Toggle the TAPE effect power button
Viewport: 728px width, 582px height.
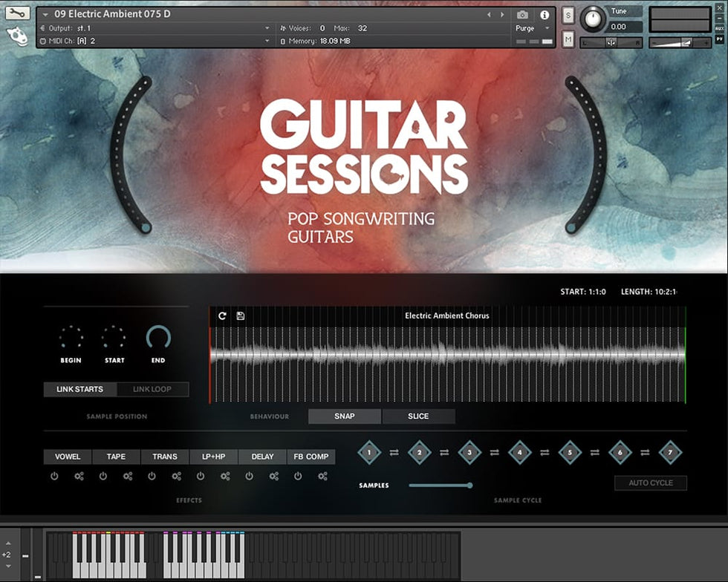click(103, 476)
